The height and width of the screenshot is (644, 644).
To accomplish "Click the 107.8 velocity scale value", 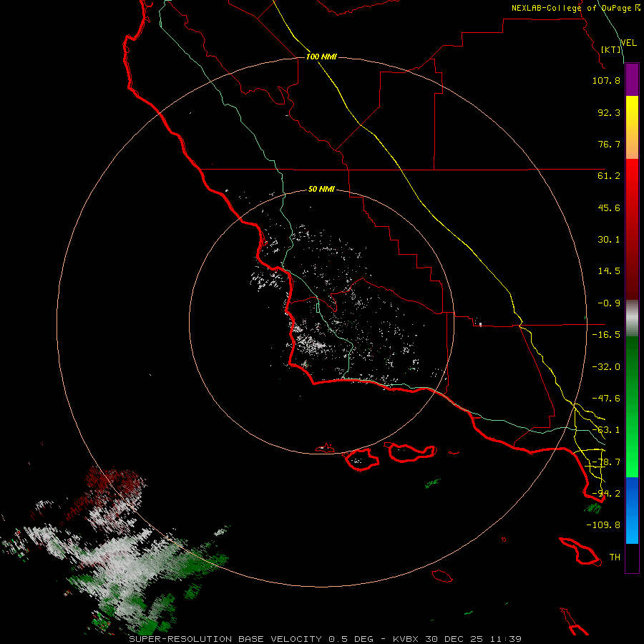I will point(606,80).
